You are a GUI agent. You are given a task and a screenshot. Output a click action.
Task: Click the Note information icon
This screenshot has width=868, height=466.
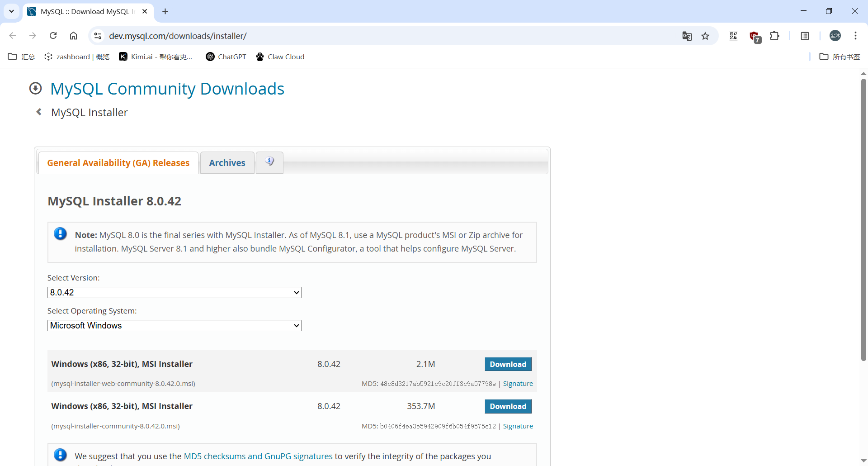(60, 234)
